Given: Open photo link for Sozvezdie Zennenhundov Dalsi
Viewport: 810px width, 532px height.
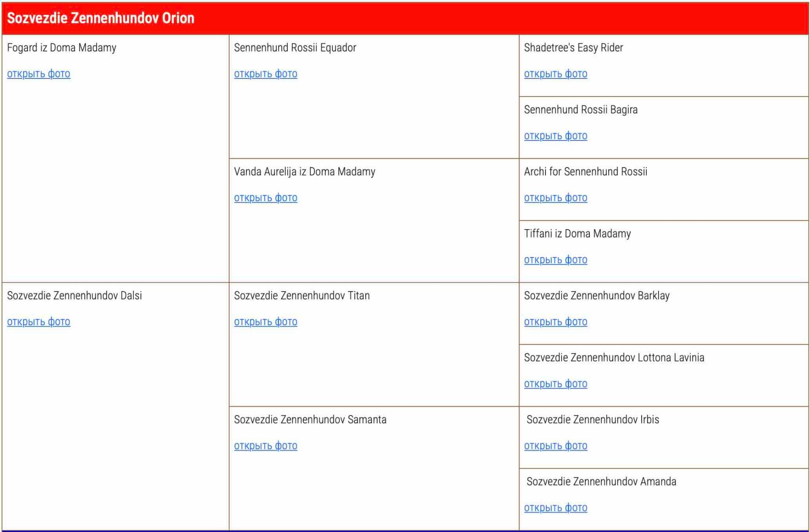Looking at the screenshot, I should (x=39, y=322).
